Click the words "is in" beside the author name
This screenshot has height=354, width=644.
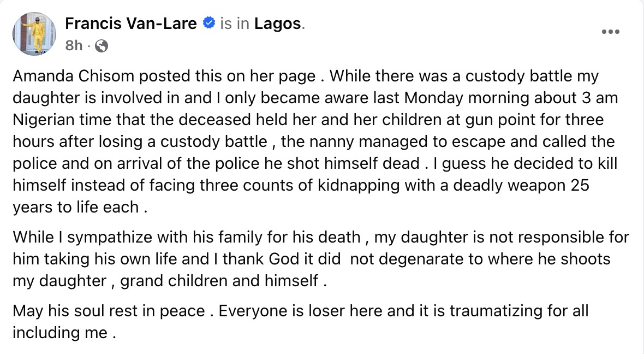click(x=235, y=24)
